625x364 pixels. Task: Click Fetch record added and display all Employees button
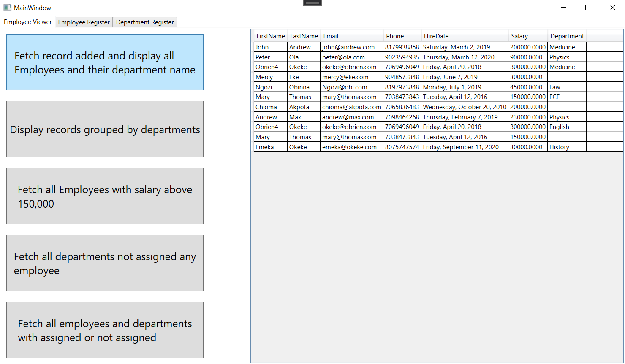pos(105,62)
